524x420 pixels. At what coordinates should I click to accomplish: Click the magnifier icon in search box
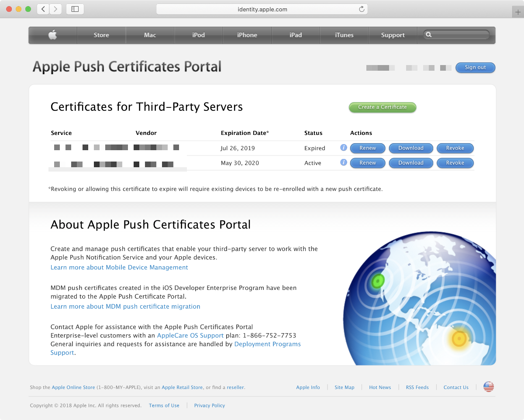[429, 34]
